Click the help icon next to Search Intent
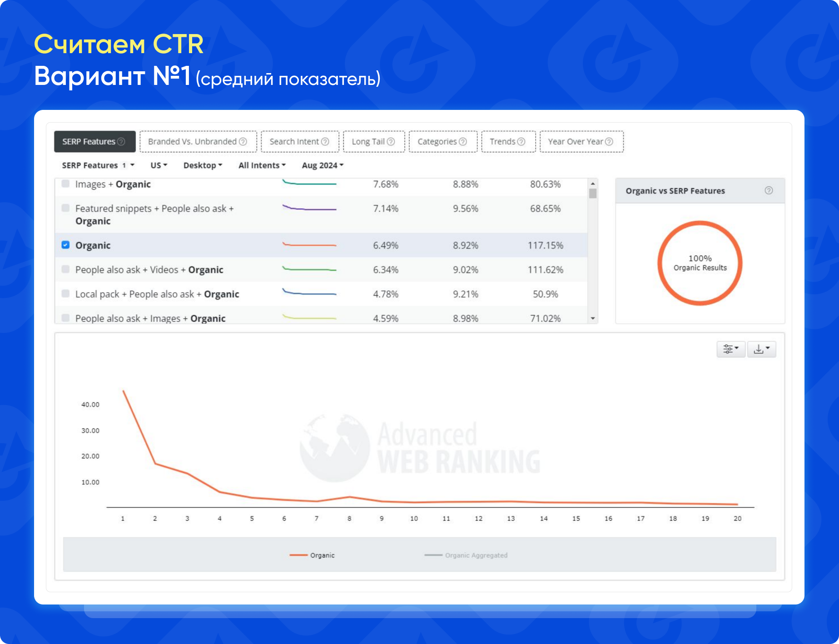Image resolution: width=839 pixels, height=644 pixels. pyautogui.click(x=325, y=141)
